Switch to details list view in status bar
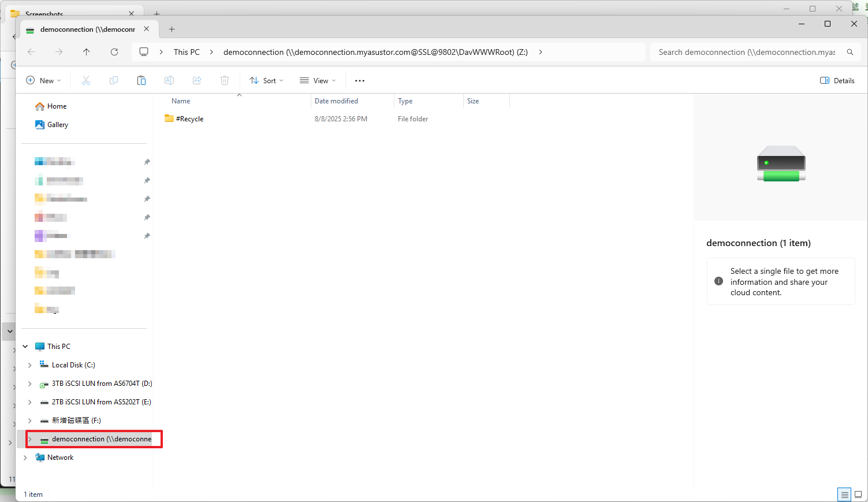 [844, 494]
